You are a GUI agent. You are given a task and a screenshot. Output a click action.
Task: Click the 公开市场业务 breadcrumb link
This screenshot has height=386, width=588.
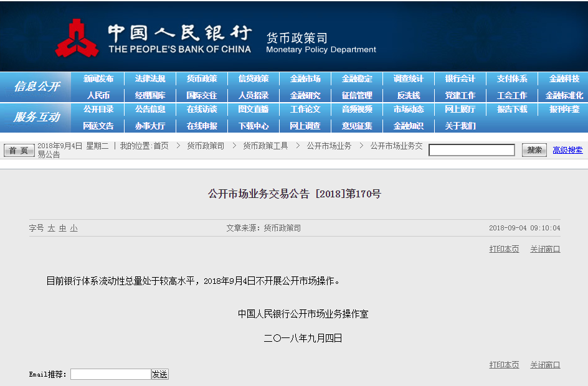pos(329,146)
